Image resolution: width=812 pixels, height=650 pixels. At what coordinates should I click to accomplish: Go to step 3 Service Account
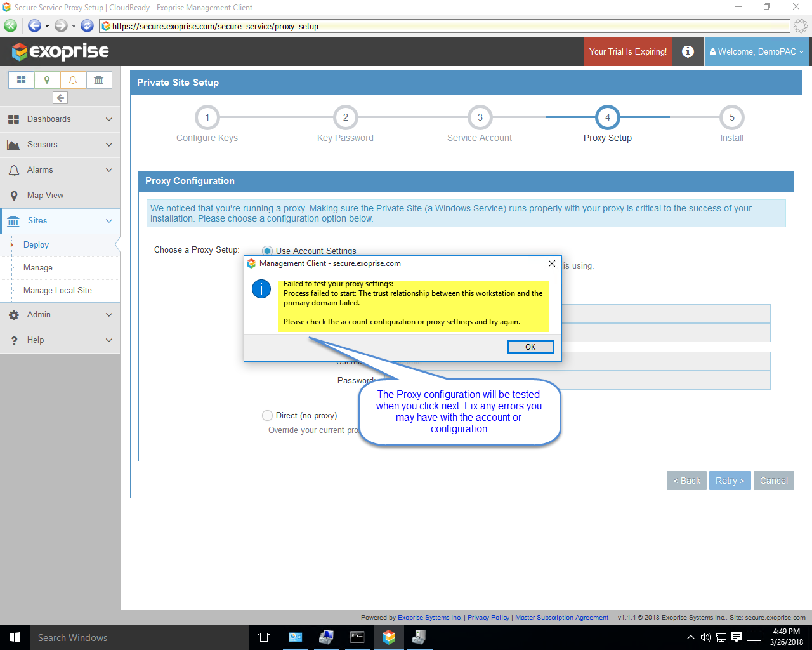point(480,117)
